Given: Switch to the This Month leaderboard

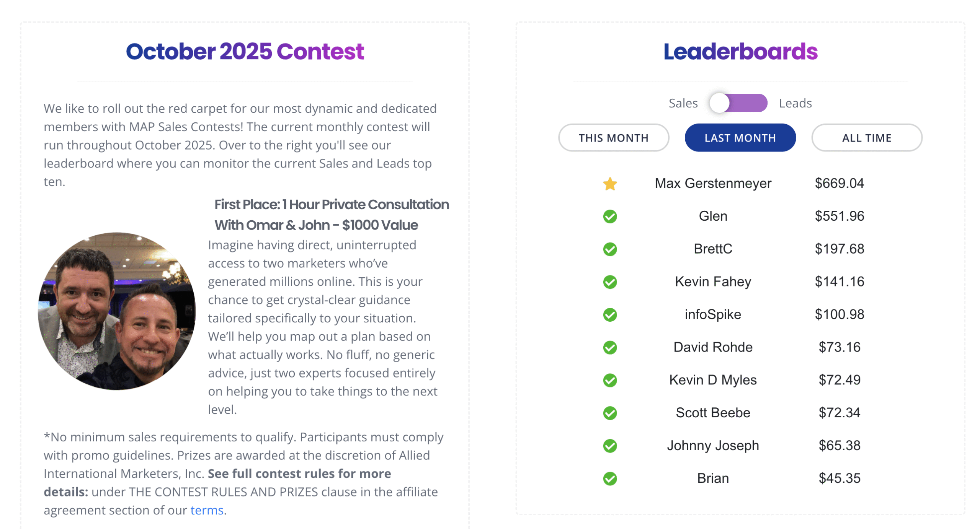Looking at the screenshot, I should pyautogui.click(x=613, y=138).
